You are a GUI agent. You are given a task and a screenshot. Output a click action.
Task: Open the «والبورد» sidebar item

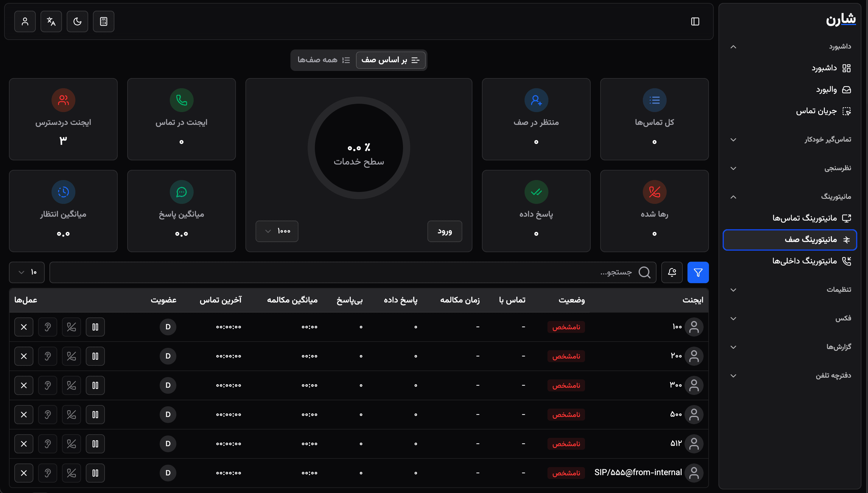coord(791,90)
